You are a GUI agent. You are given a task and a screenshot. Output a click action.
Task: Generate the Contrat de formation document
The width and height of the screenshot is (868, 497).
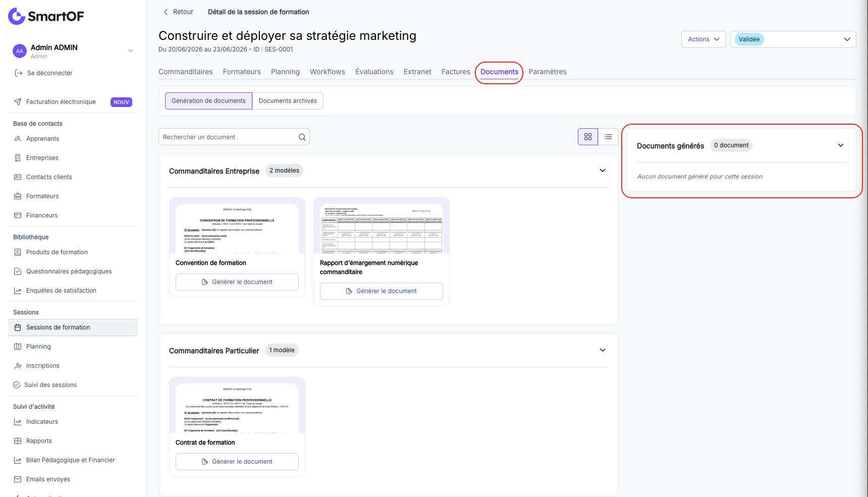237,462
